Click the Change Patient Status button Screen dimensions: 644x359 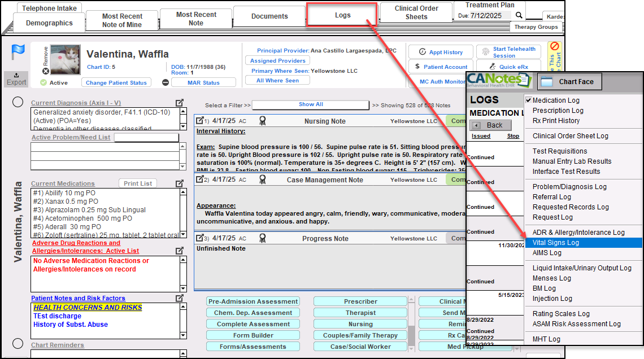tap(116, 82)
